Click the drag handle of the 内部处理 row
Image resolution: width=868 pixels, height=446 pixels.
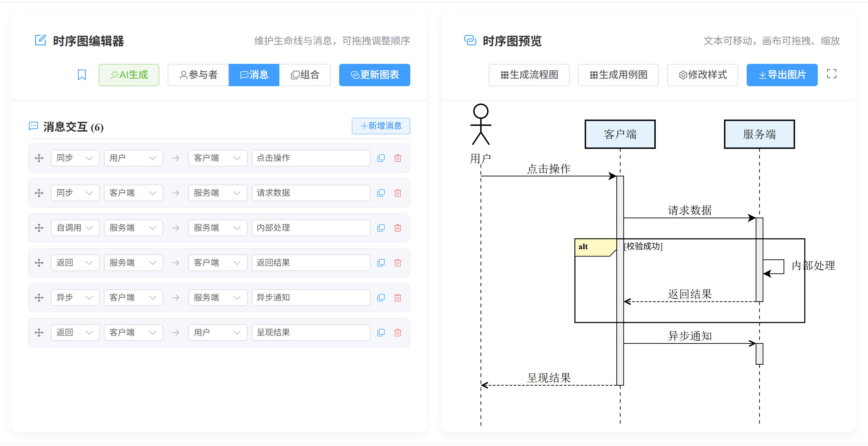[x=39, y=228]
